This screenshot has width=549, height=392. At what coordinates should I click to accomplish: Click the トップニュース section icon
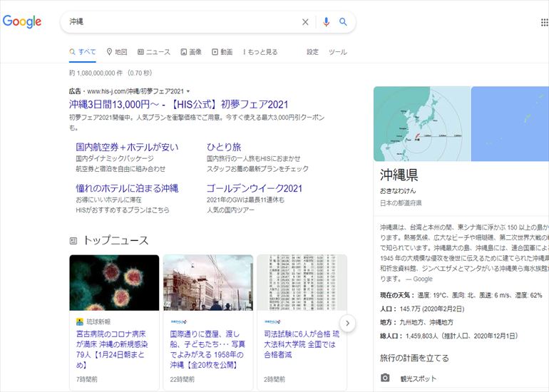[73, 240]
